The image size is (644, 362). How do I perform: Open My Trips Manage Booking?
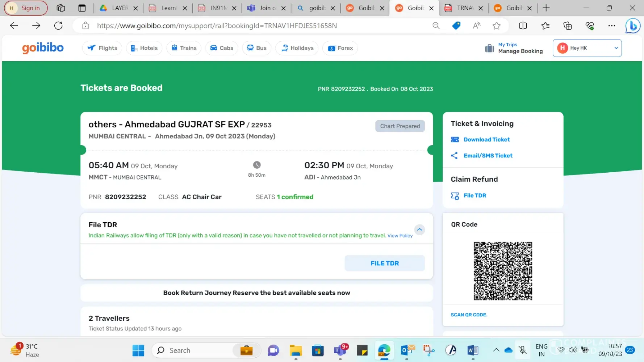point(514,48)
